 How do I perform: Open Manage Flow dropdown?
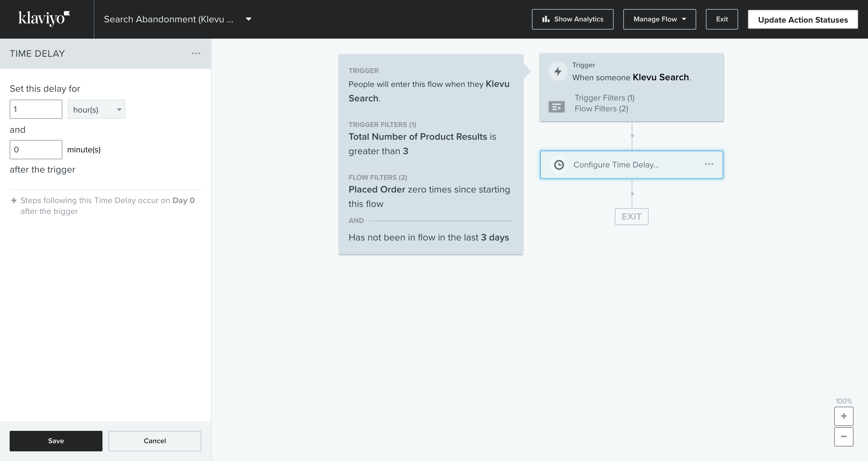coord(659,19)
